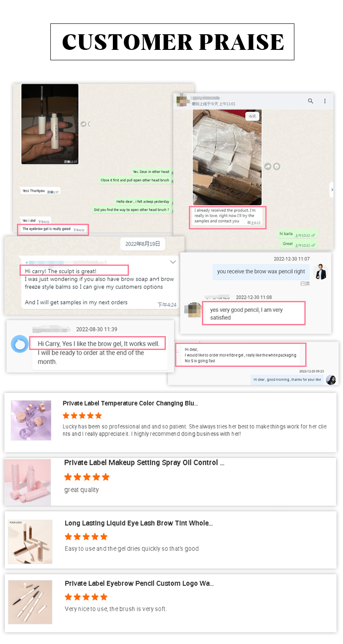
Task: Click the eyebrow pencil product thumbnail
Action: coord(30,602)
